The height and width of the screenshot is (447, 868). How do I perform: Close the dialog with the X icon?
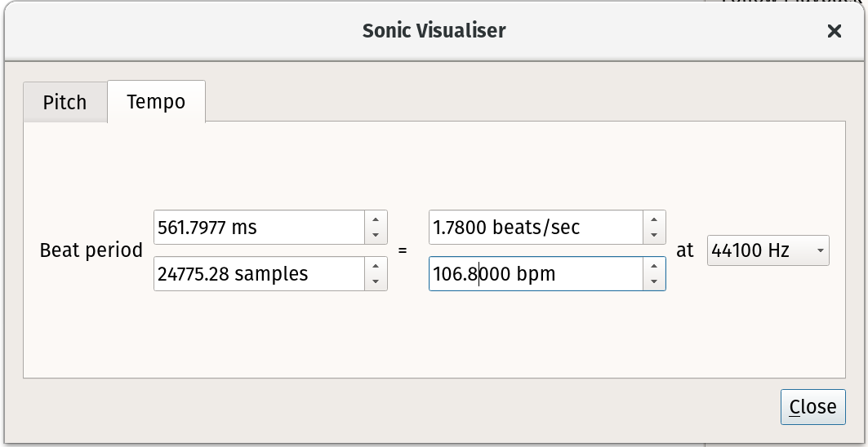point(834,31)
